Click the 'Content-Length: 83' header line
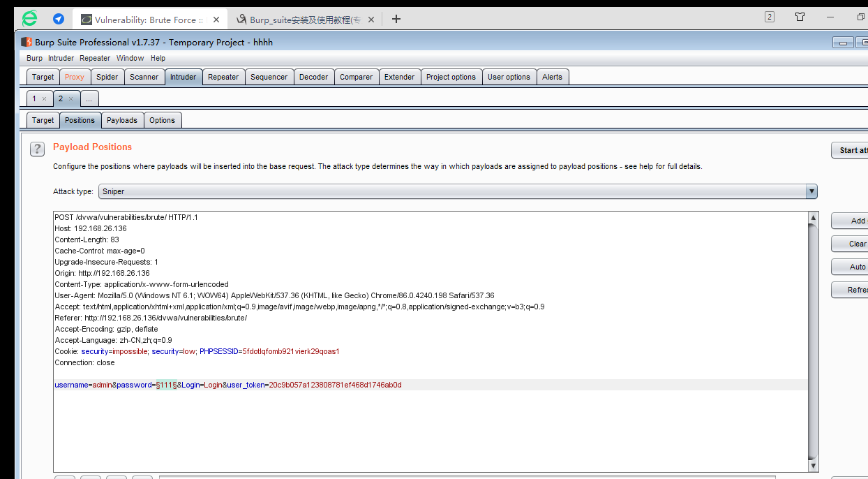This screenshot has width=868, height=479. [x=87, y=239]
